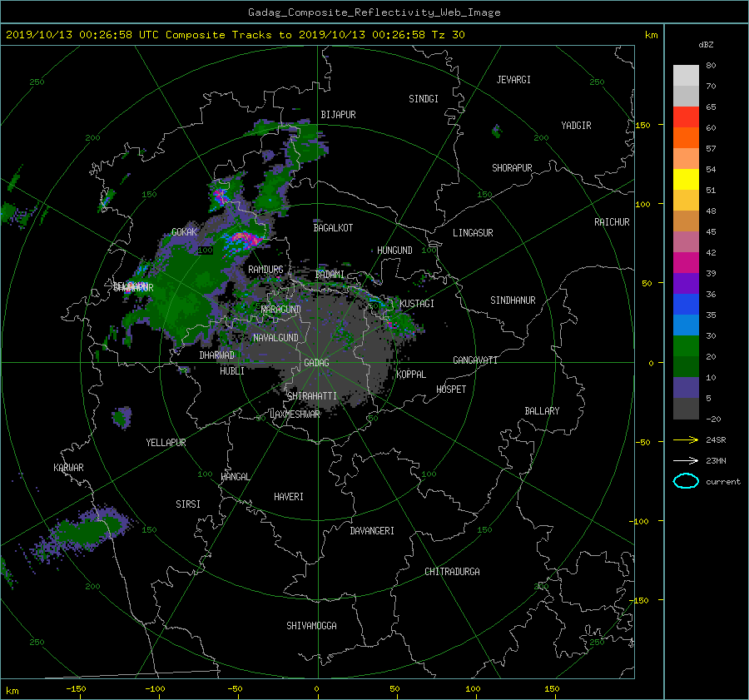The width and height of the screenshot is (749, 700).
Task: Click the BADAMI city label
Action: click(x=330, y=275)
